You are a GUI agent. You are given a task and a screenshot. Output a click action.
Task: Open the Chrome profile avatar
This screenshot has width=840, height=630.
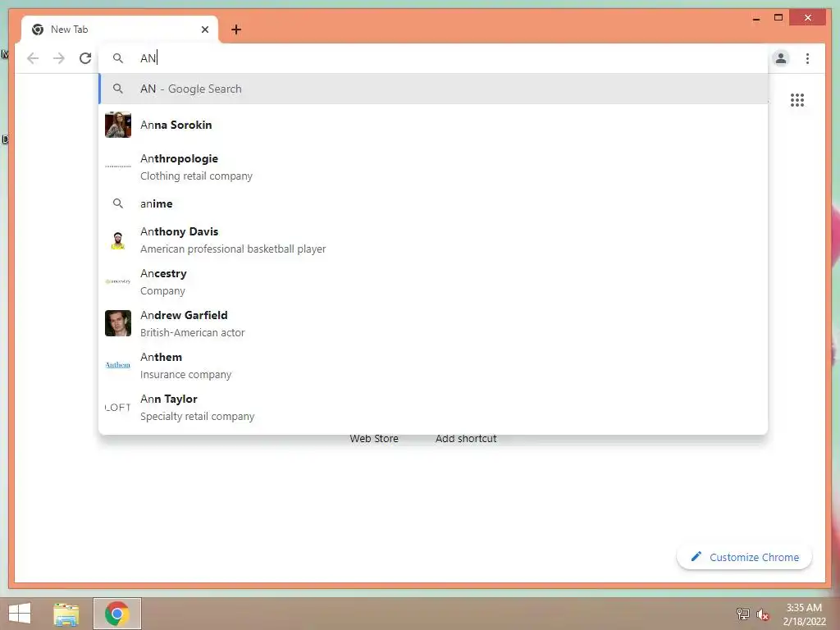[781, 58]
